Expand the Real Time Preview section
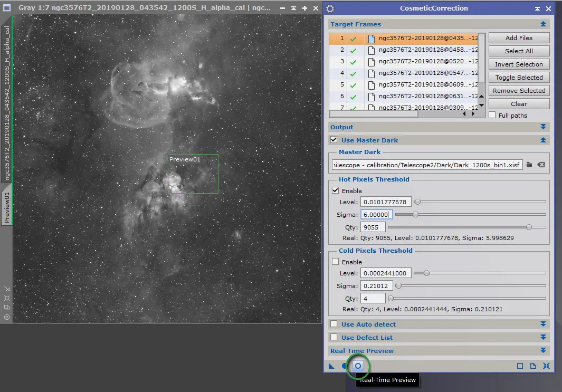The image size is (562, 392). coord(543,350)
